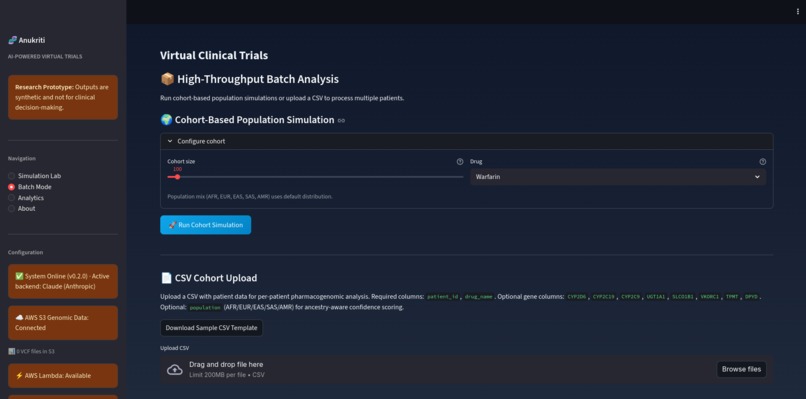Click the population optional column tag

coord(204,307)
